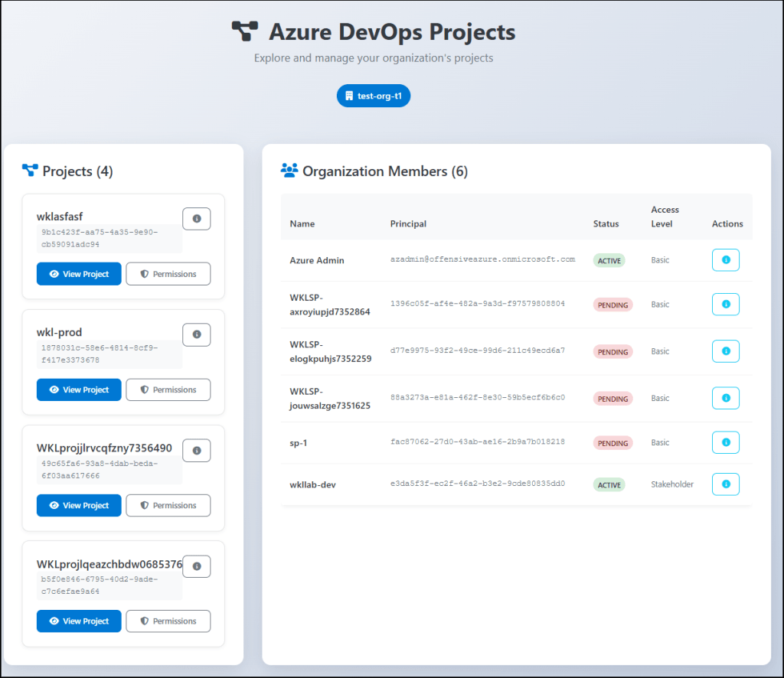View the WKLprojlqeazchbdw0685376 project
The height and width of the screenshot is (678, 784).
pos(79,621)
